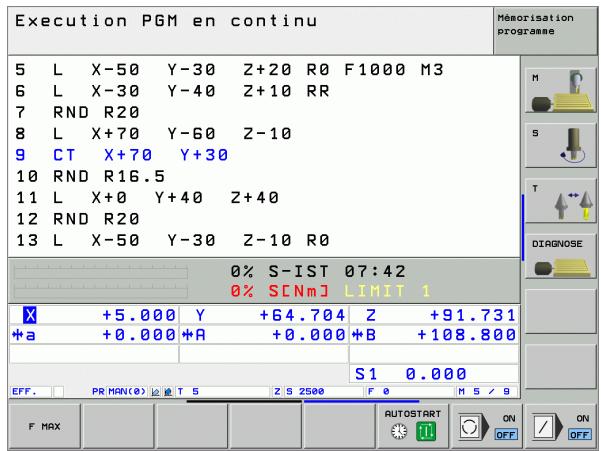This screenshot has width=601, height=451.
Task: Open the T tool change softkey
Action: coord(560,201)
